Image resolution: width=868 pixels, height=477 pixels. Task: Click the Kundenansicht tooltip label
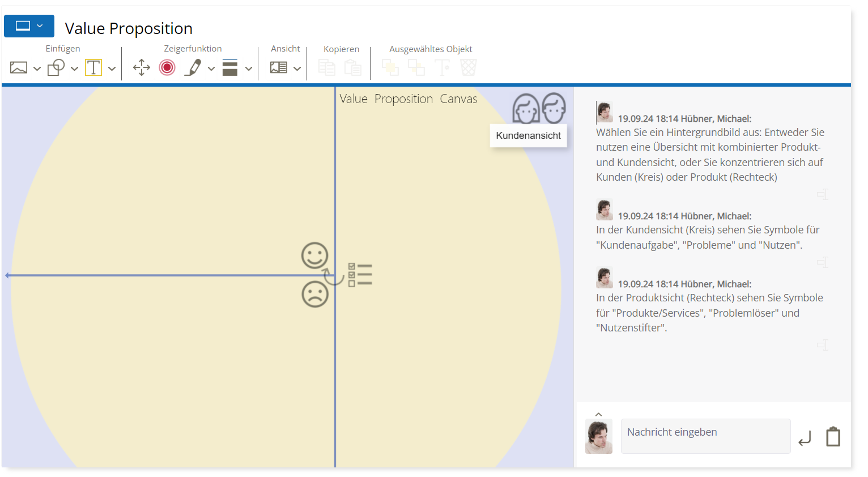click(529, 136)
